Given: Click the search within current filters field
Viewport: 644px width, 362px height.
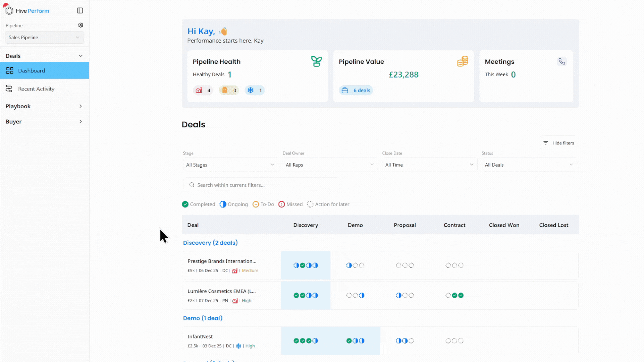Looking at the screenshot, I should click(262, 185).
